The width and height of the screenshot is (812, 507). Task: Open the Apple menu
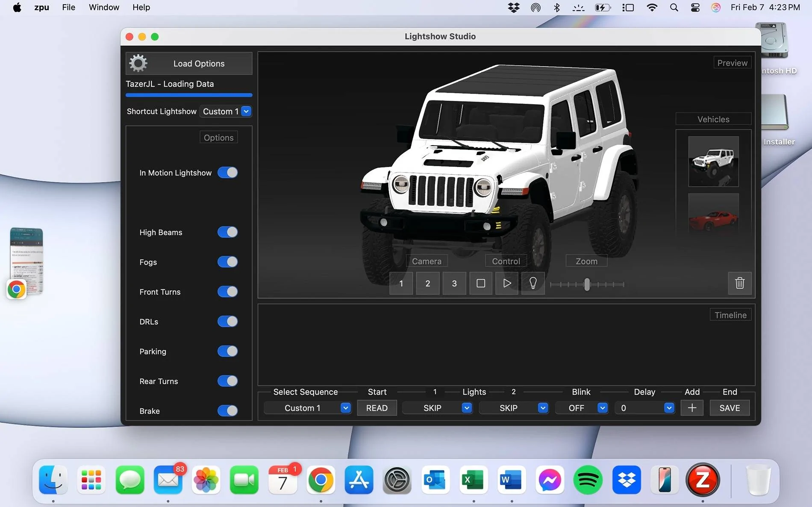(x=17, y=7)
